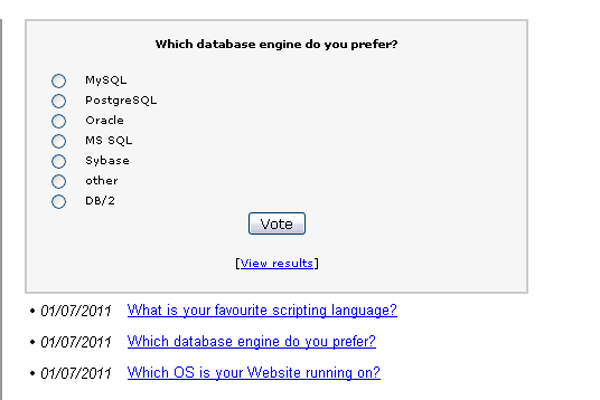Click the 'Oracle' option label text
The width and height of the screenshot is (600, 400).
pyautogui.click(x=104, y=120)
